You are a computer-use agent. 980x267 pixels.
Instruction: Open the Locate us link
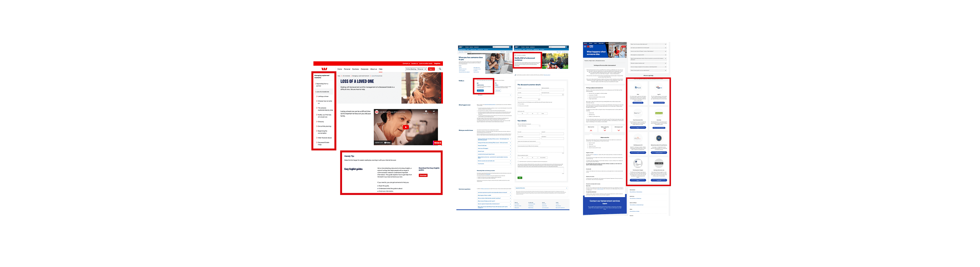[x=415, y=63]
